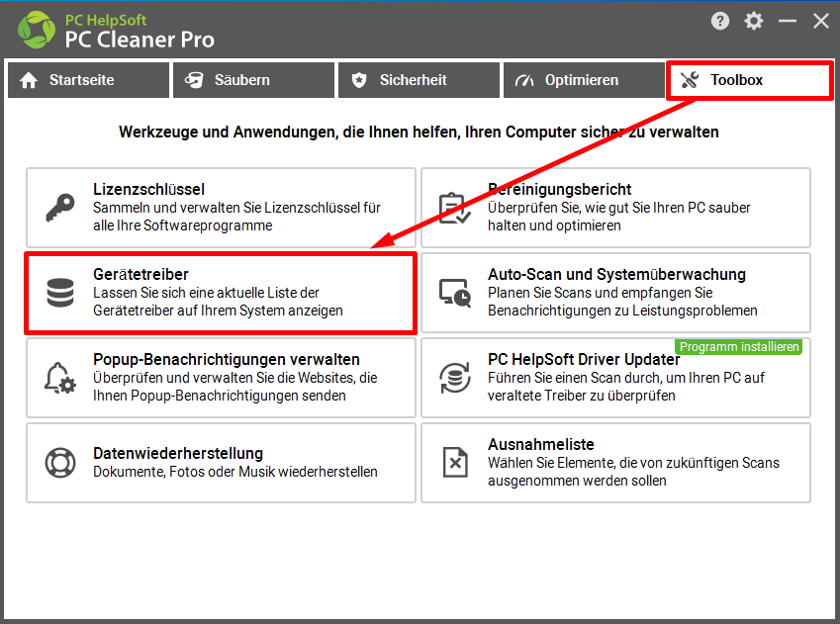Viewport: 840px width, 624px height.
Task: Click 'Führen Sie einen Scan durch' description
Action: (626, 387)
